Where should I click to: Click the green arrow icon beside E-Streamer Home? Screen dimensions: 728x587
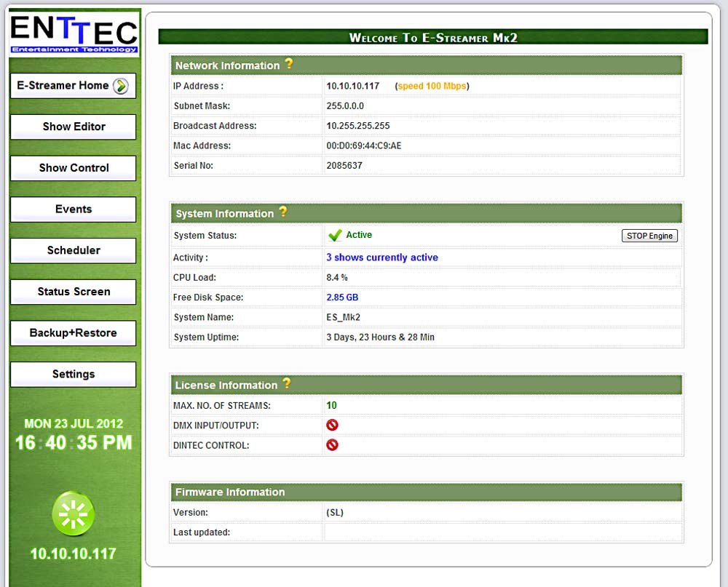[x=121, y=86]
